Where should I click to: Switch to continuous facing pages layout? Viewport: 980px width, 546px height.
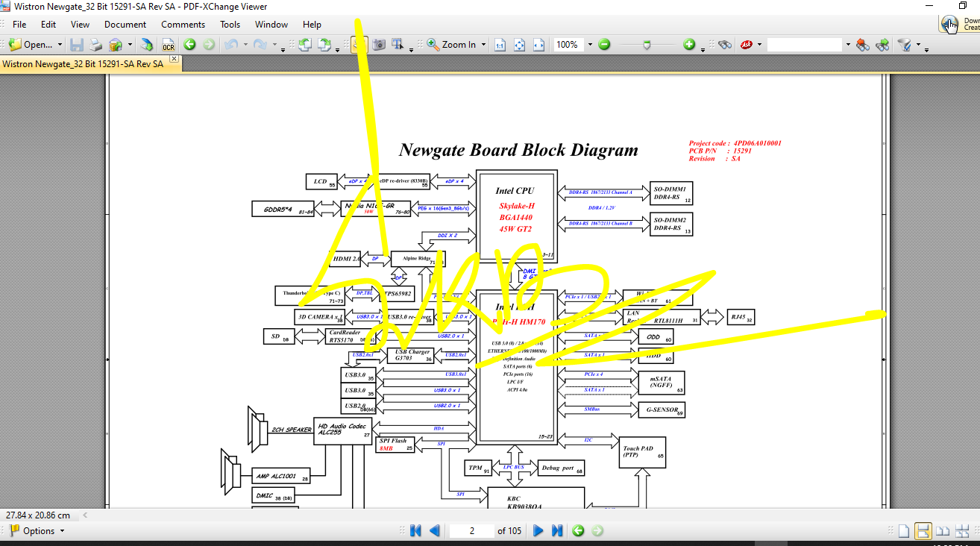click(x=962, y=531)
